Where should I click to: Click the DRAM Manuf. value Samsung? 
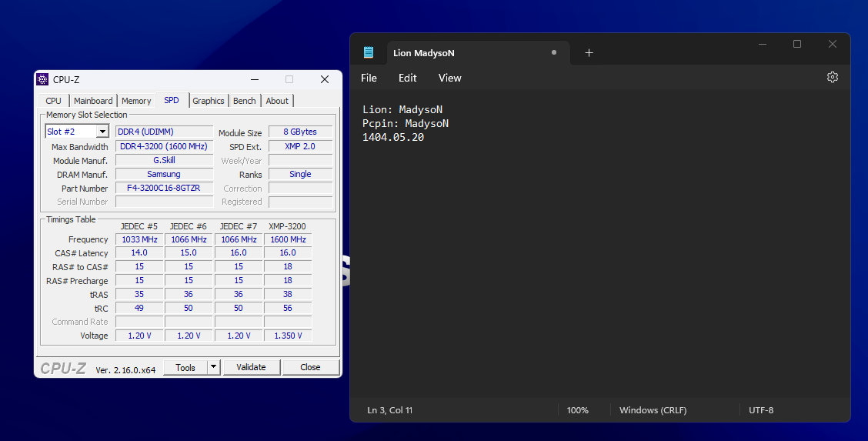click(x=164, y=174)
